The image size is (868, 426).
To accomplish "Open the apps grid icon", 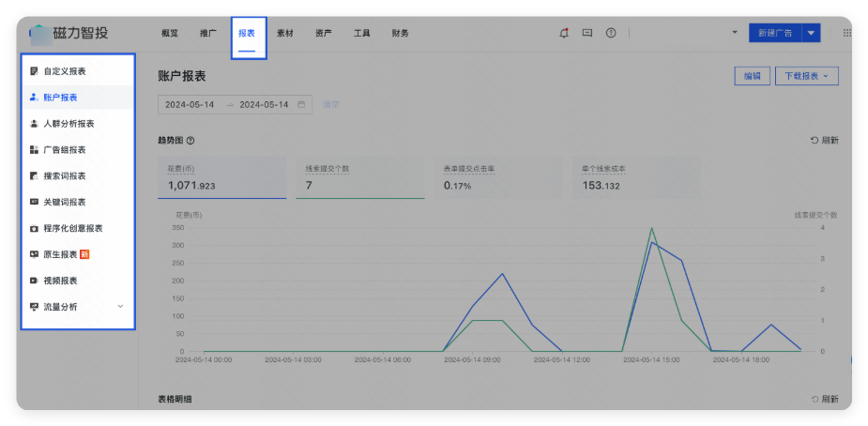I will click(847, 33).
